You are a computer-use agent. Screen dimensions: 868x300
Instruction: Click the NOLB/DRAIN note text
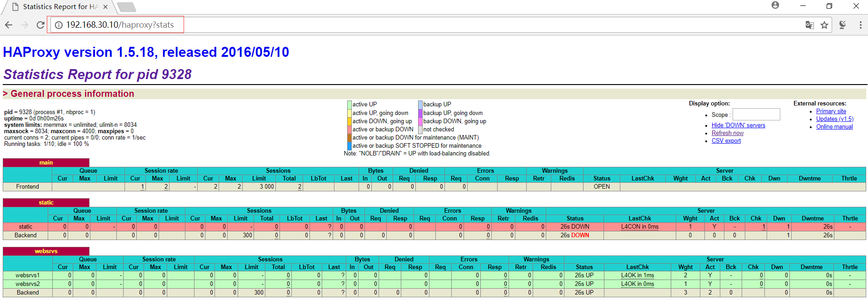coord(417,154)
